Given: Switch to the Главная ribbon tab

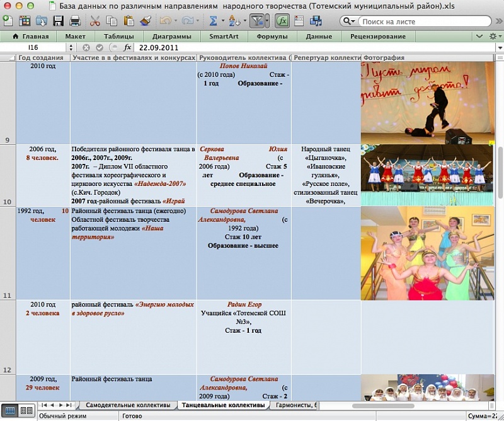Looking at the screenshot, I should click(x=30, y=37).
